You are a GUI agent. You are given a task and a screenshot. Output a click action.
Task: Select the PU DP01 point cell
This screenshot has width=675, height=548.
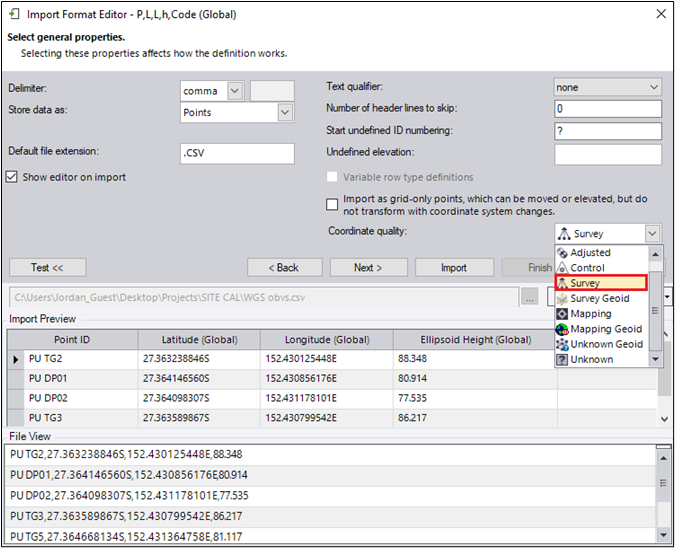click(x=81, y=378)
